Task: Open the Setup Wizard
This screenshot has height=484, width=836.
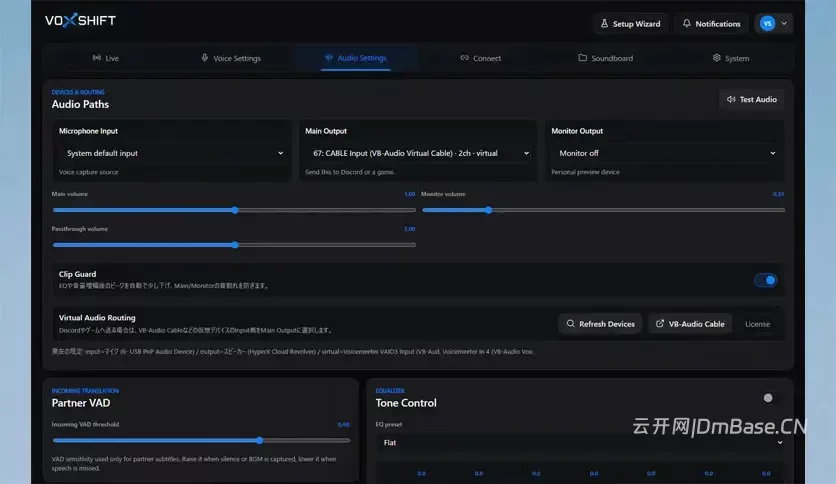Action: pyautogui.click(x=630, y=23)
